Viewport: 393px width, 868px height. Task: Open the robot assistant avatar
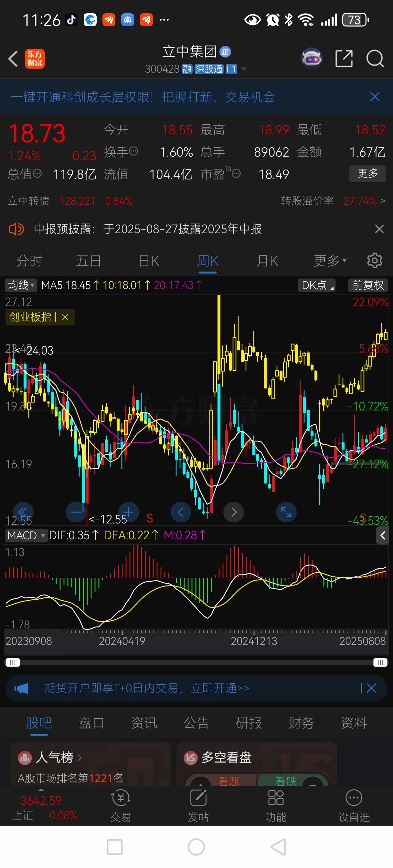pos(312,59)
